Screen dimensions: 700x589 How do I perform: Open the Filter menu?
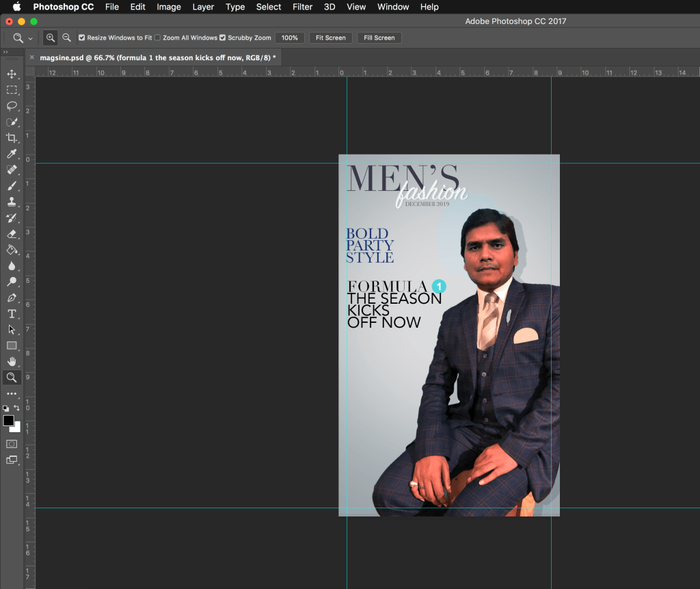[x=302, y=7]
